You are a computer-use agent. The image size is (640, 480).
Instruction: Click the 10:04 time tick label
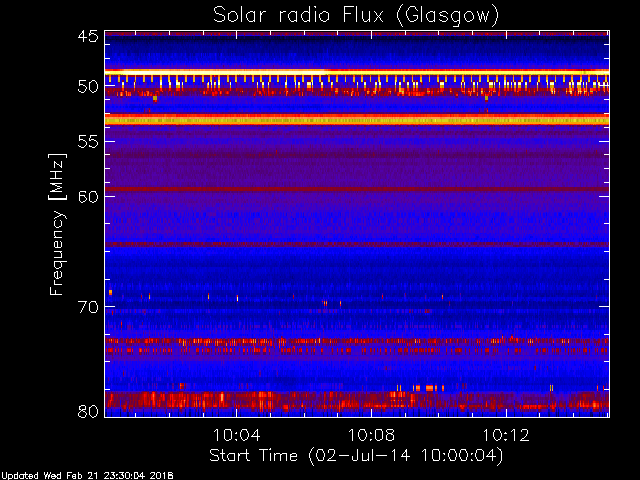[x=237, y=435]
